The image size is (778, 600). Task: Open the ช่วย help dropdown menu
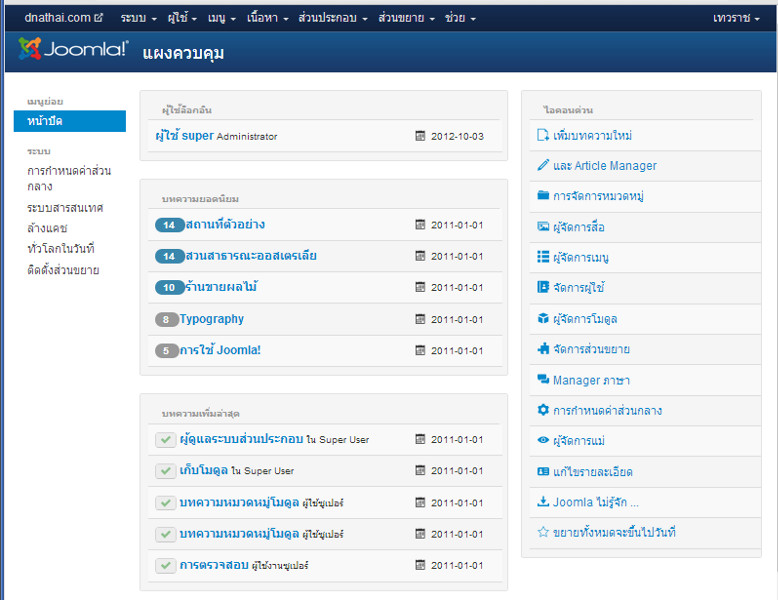(x=460, y=18)
